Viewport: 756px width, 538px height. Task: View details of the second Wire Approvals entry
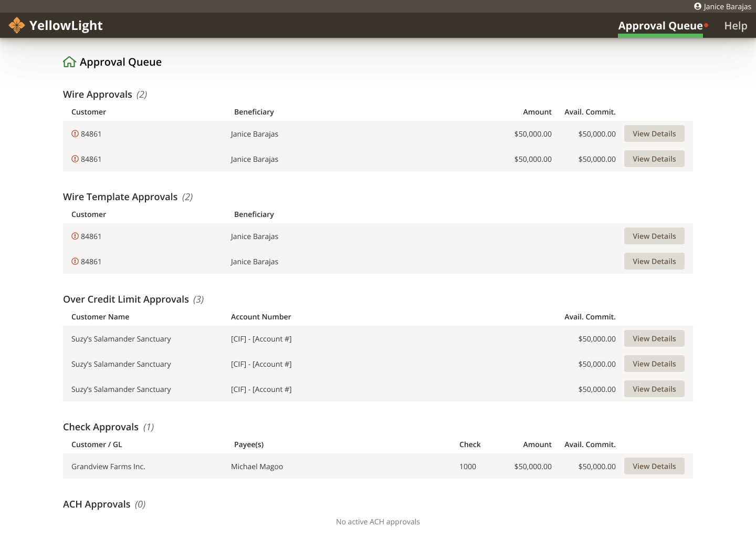tap(654, 159)
